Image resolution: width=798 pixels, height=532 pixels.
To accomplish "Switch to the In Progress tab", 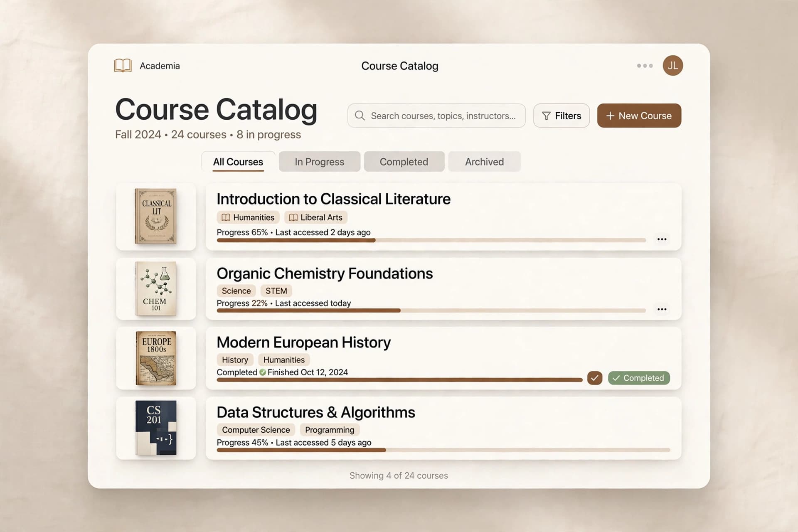I will point(319,162).
